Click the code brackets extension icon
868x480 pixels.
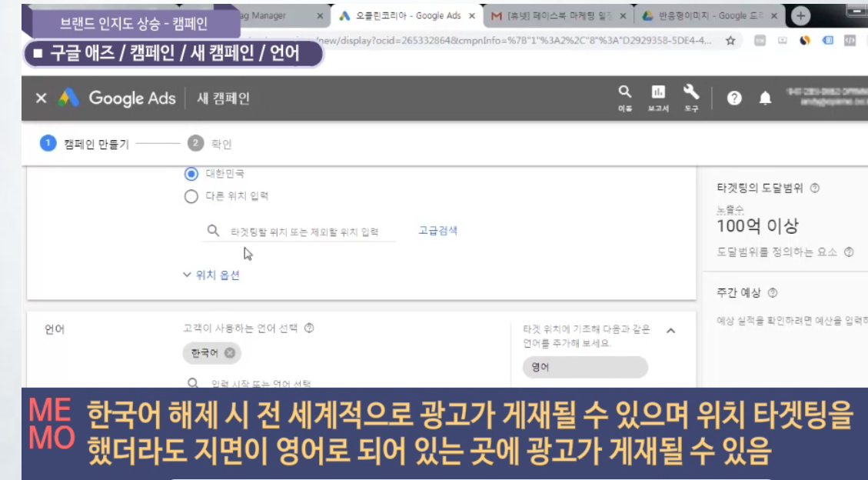click(850, 41)
